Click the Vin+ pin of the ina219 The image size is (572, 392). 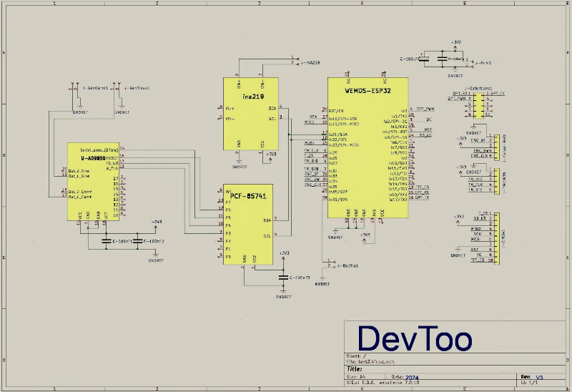230,109
